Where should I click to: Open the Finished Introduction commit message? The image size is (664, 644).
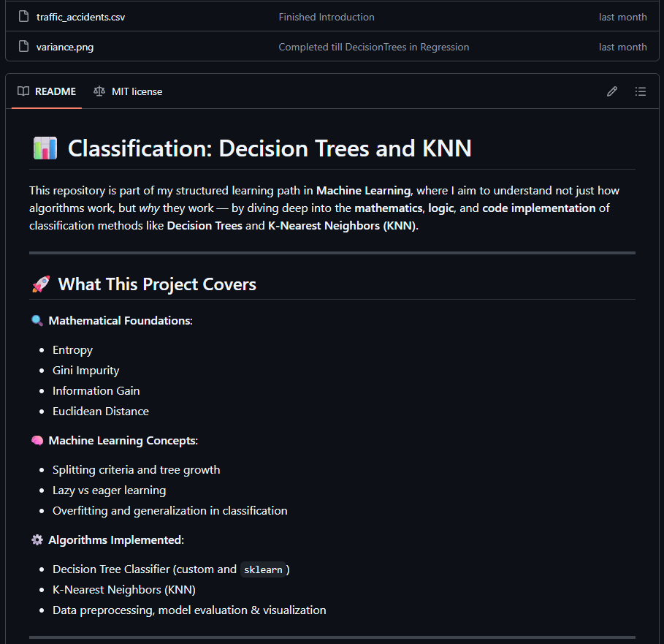[x=327, y=17]
